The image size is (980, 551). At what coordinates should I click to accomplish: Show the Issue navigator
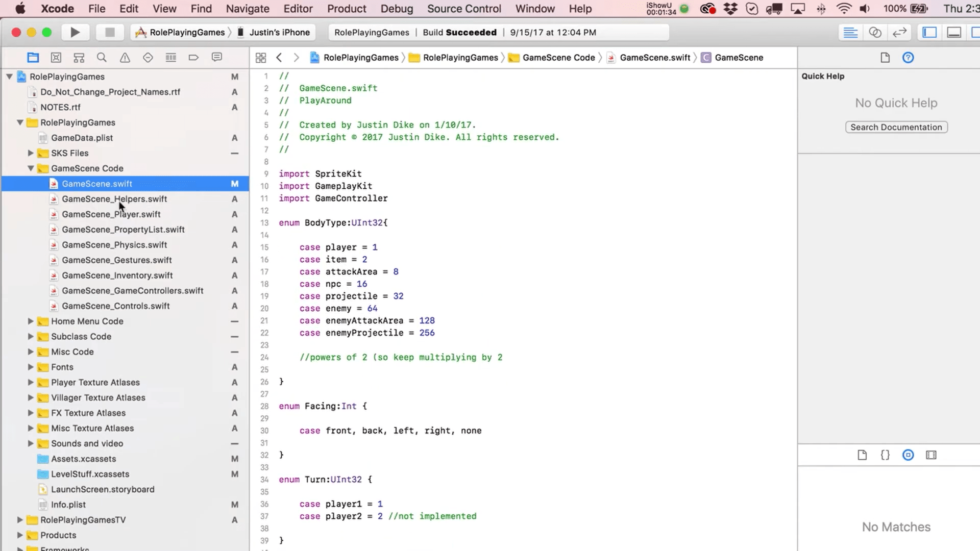point(125,57)
